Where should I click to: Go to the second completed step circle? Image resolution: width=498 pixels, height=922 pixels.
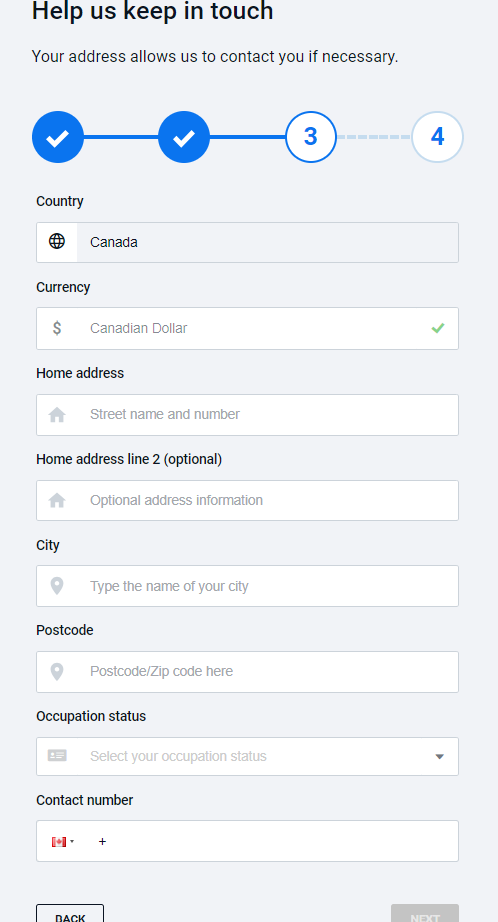(184, 137)
